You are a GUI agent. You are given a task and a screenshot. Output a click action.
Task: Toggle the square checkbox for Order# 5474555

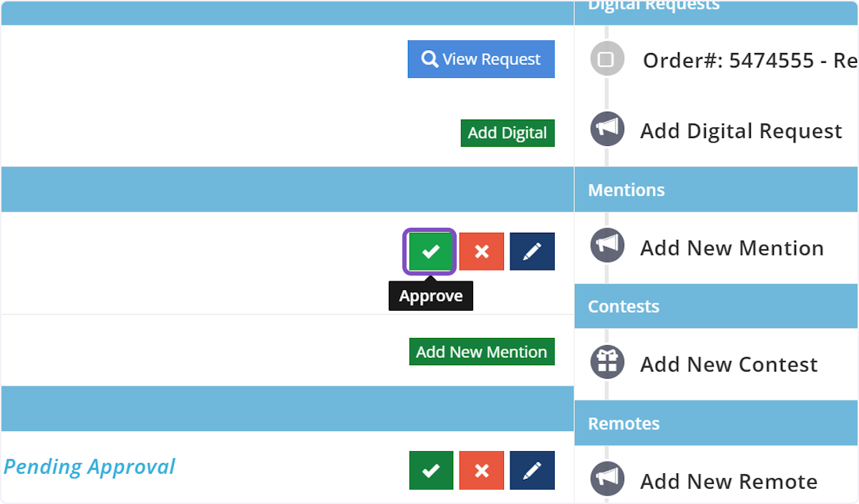pos(606,59)
